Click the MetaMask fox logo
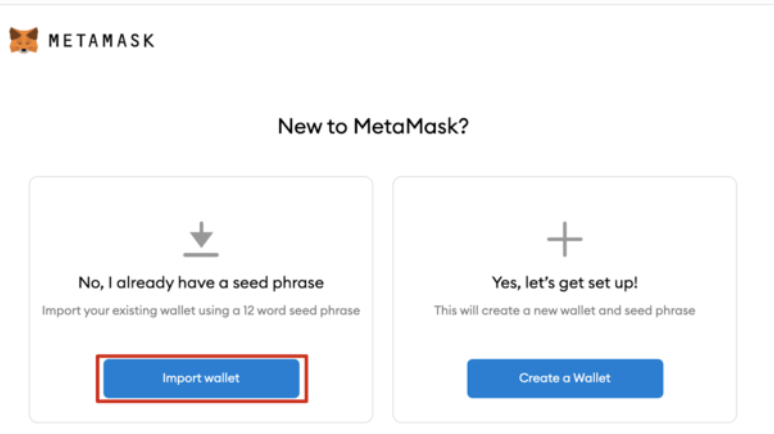The image size is (774, 434). 23,41
